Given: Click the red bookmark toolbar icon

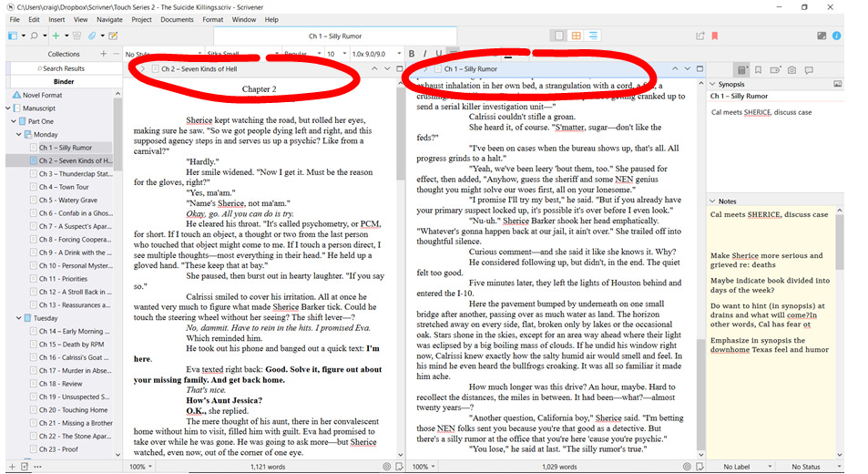Looking at the screenshot, I should 715,36.
